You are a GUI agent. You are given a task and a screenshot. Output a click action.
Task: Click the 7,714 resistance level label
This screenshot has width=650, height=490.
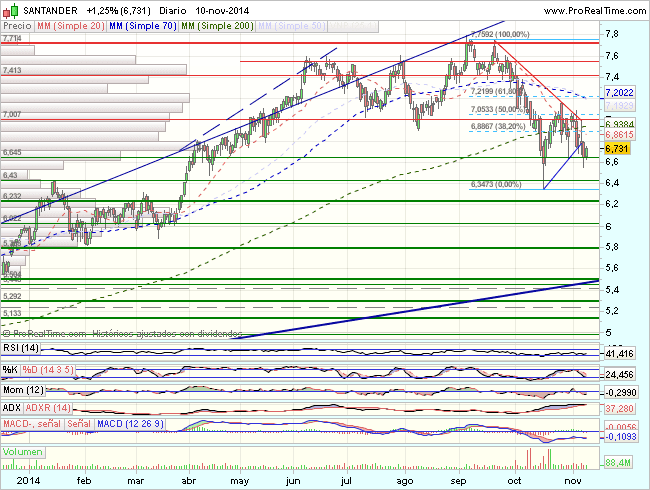(12, 39)
